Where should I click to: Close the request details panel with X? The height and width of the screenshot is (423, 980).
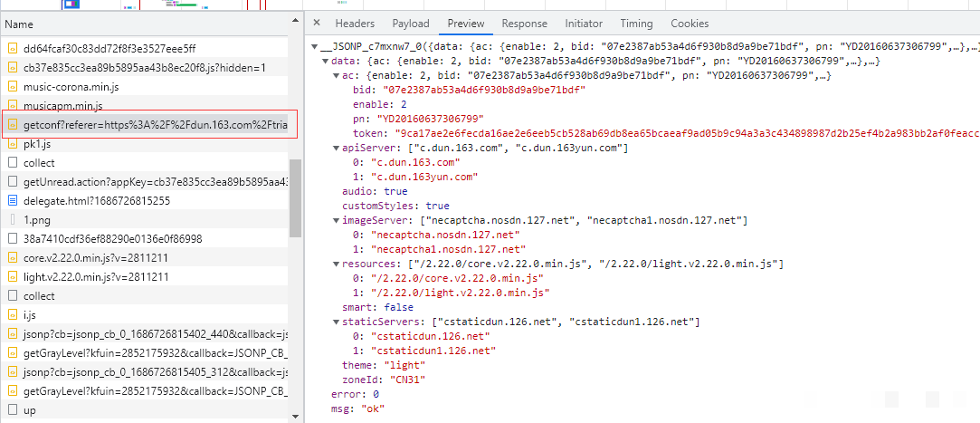click(x=317, y=24)
